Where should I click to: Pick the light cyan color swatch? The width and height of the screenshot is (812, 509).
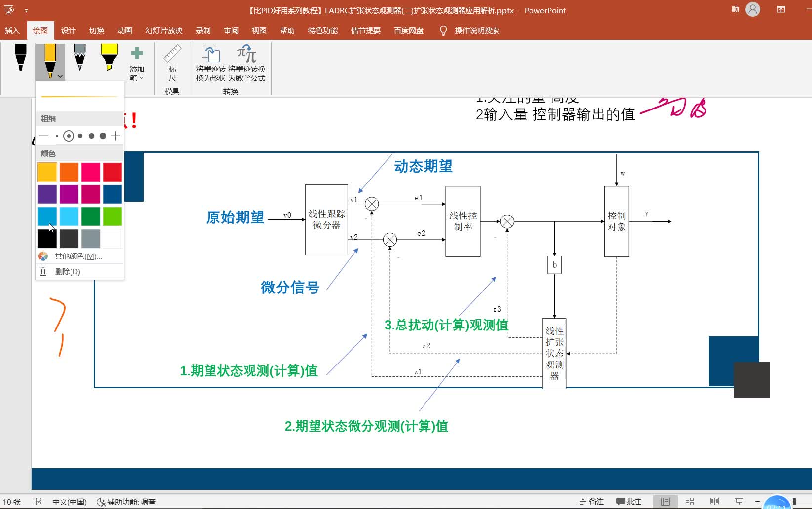coord(69,217)
